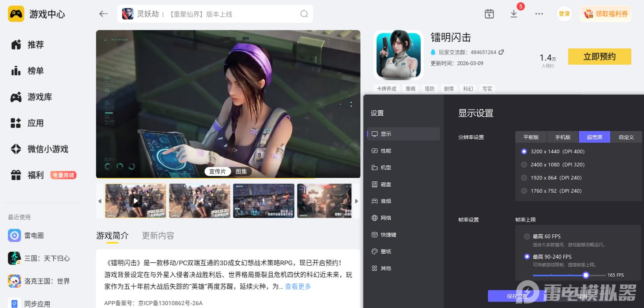
Task: Switch to 超宽屏 resolution tab
Action: coord(595,137)
